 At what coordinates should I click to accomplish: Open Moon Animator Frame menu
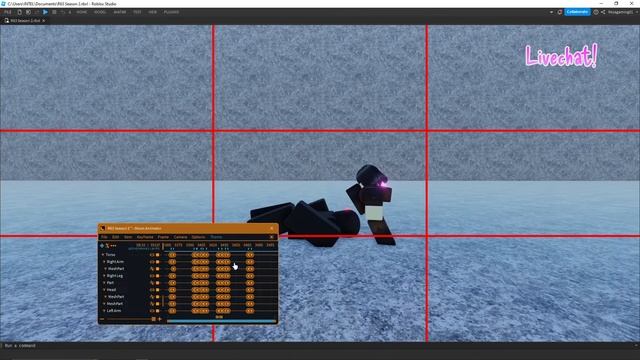pos(163,237)
